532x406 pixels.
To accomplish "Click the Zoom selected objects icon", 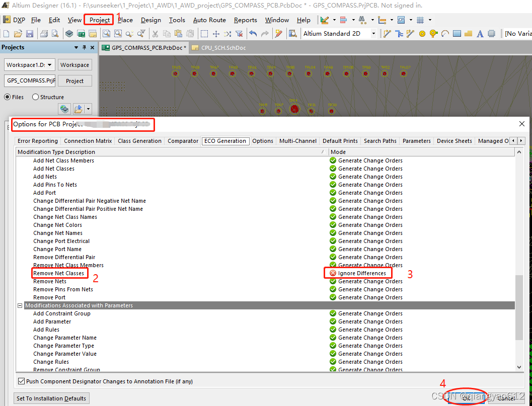I will pos(129,34).
